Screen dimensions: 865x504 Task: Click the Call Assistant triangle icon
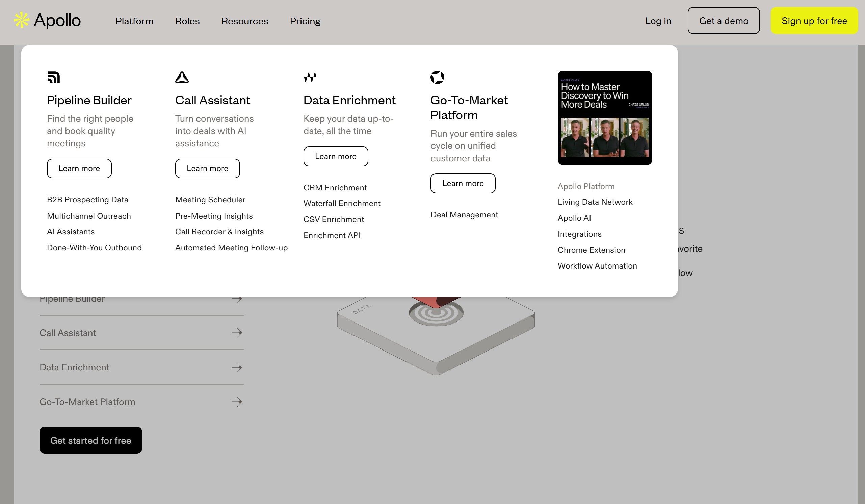coord(182,77)
